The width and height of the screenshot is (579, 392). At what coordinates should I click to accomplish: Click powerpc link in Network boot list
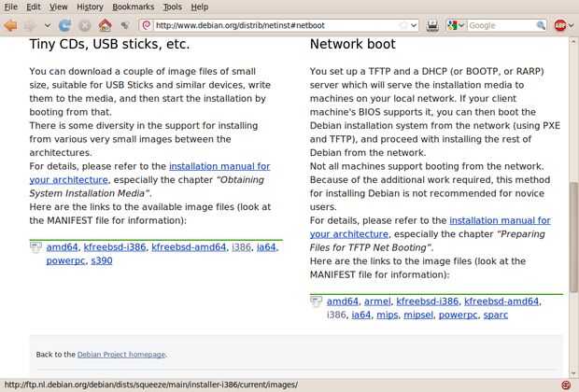[x=459, y=315]
